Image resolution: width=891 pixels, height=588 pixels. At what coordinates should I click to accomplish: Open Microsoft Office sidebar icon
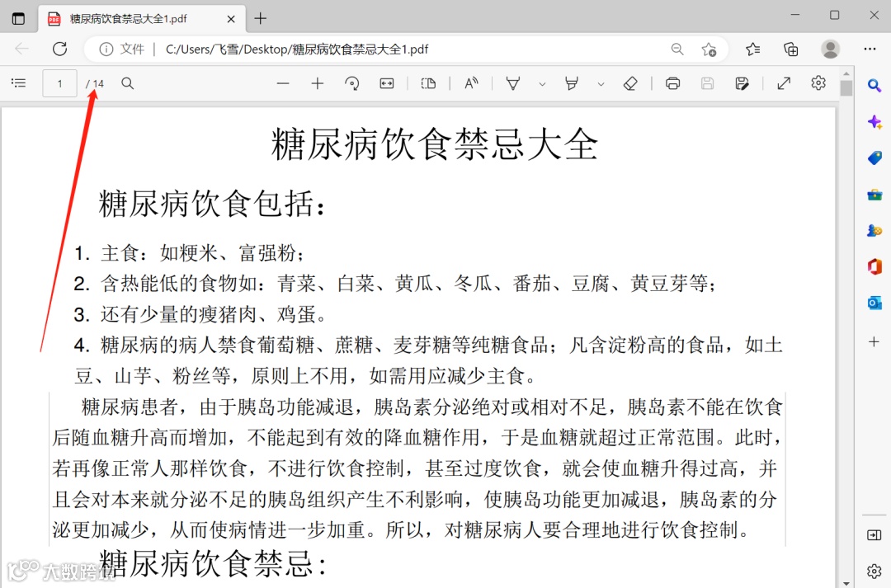pos(874,266)
